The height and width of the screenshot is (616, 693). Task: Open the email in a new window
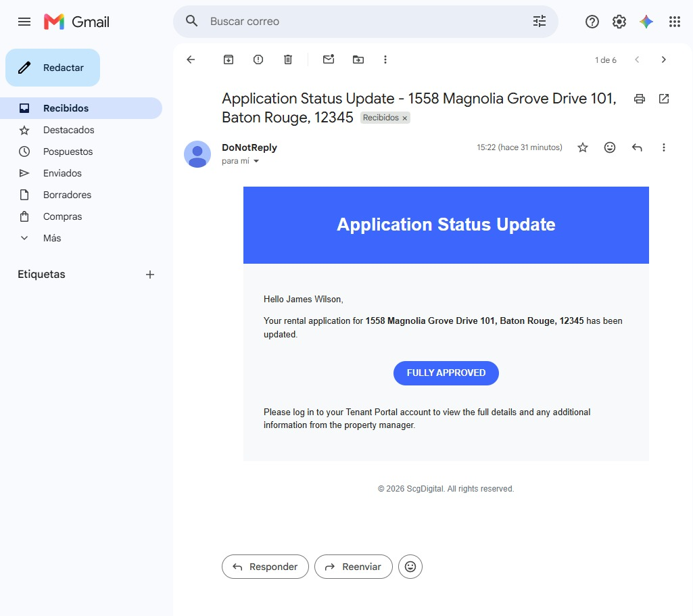pyautogui.click(x=664, y=99)
